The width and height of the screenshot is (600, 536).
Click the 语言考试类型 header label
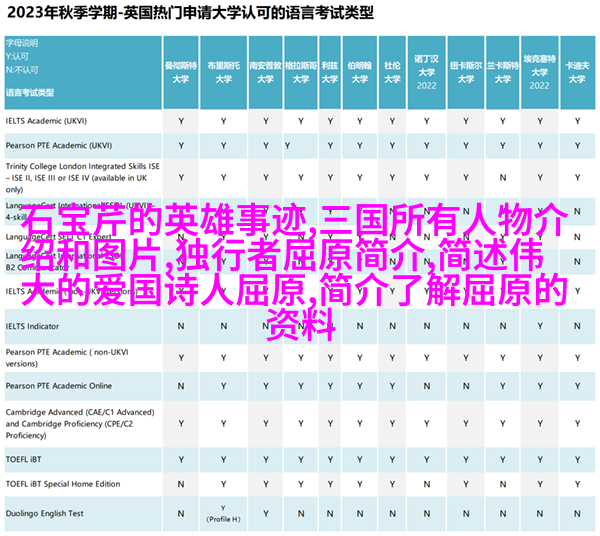point(30,92)
